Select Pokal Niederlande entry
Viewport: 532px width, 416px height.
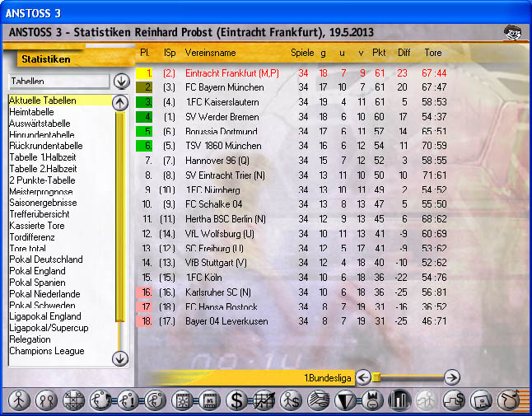(44, 294)
